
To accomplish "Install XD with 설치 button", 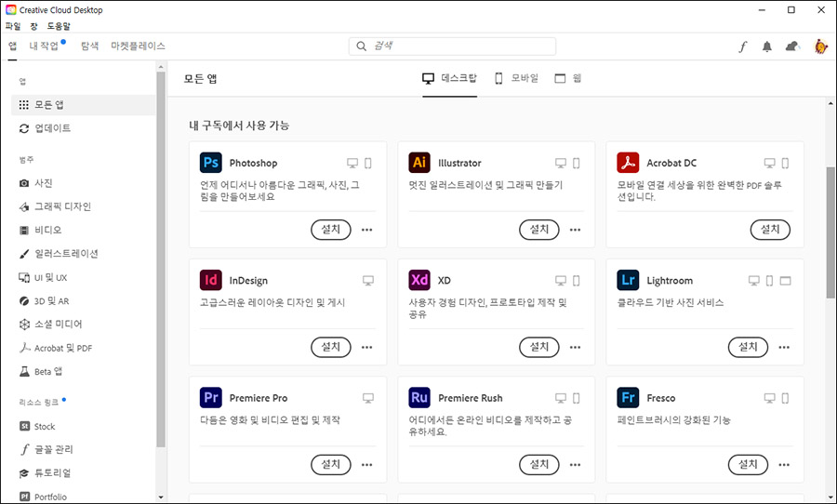I will [539, 347].
